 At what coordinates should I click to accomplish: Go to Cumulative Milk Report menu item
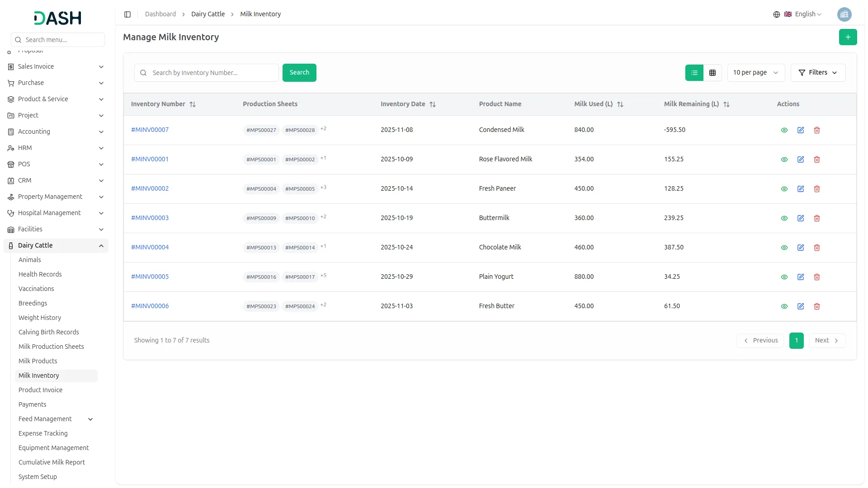click(x=52, y=462)
